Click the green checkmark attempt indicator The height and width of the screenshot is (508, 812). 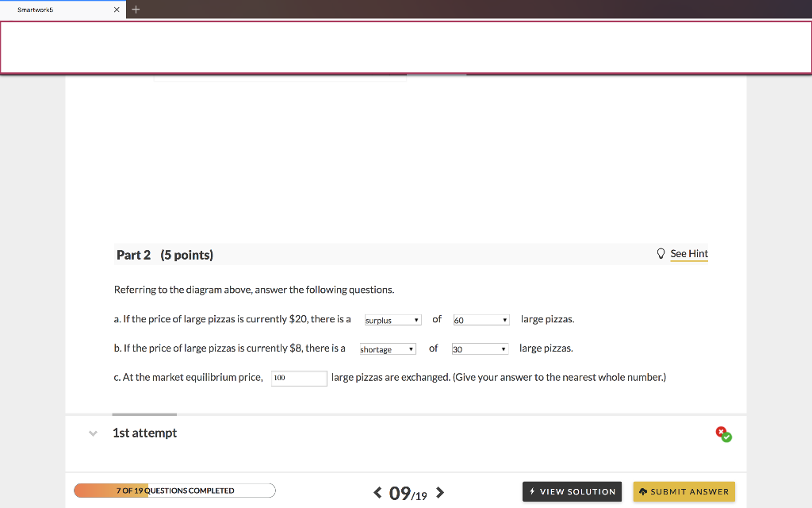tap(726, 436)
